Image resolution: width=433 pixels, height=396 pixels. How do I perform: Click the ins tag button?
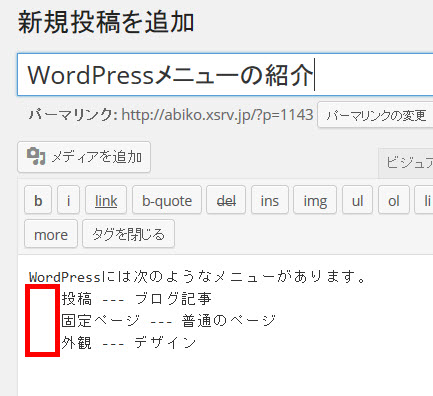(270, 200)
